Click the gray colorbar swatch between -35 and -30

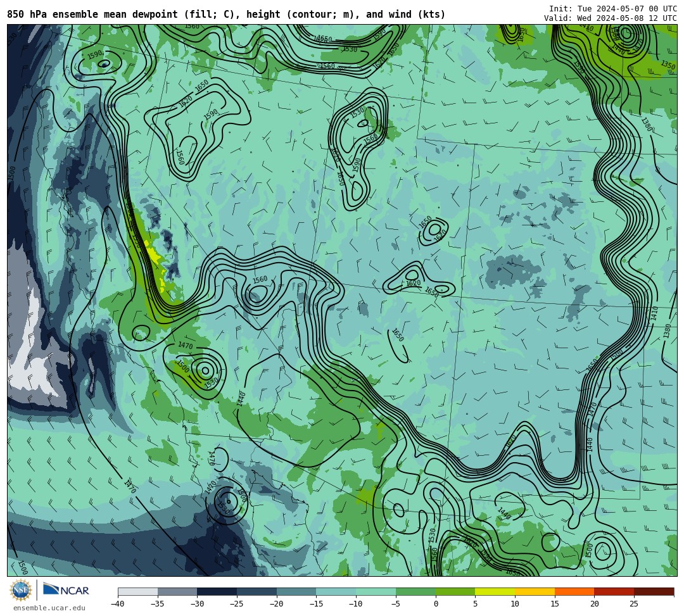tap(177, 591)
